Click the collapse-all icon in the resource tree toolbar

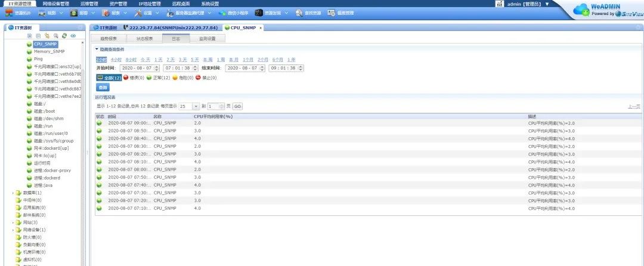coord(38,36)
